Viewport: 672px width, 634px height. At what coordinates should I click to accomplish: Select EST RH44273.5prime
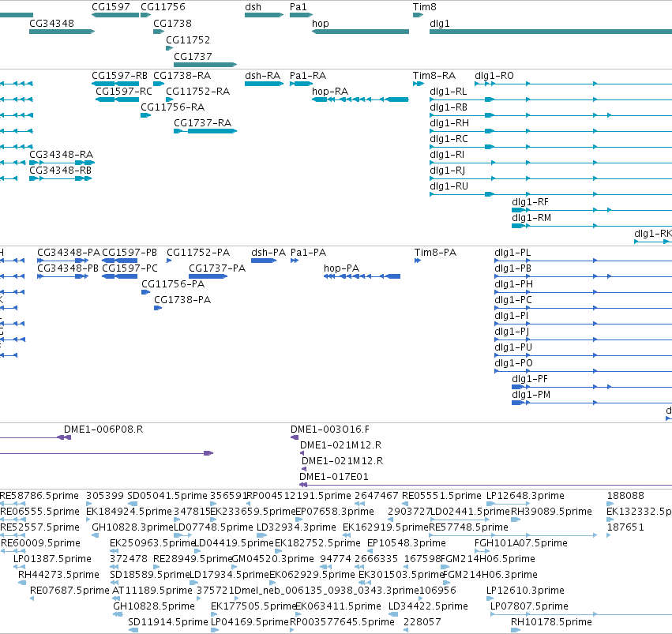tap(58, 576)
